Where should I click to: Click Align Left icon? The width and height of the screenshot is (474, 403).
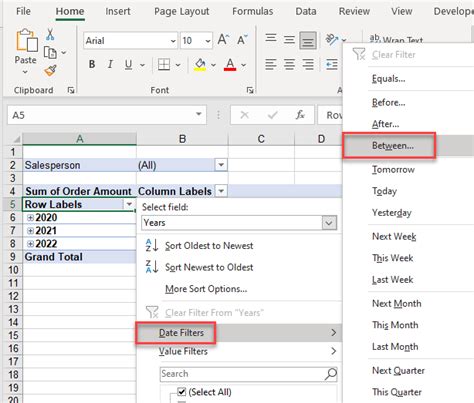tap(271, 64)
